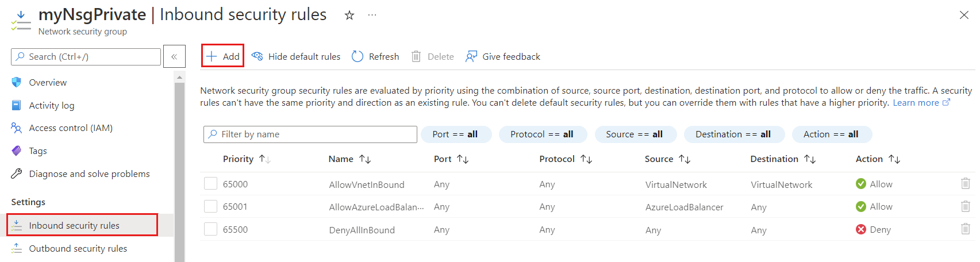
Task: Click the Add rule plus icon
Action: [212, 56]
